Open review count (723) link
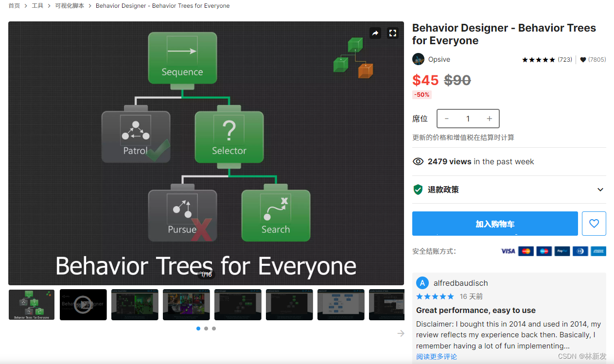614x364 pixels. [564, 60]
